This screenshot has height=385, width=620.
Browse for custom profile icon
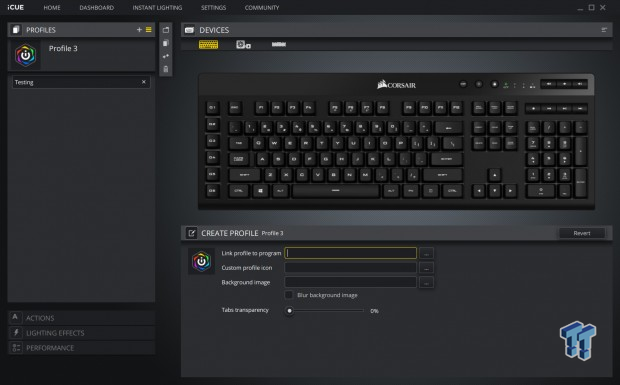[x=426, y=268]
